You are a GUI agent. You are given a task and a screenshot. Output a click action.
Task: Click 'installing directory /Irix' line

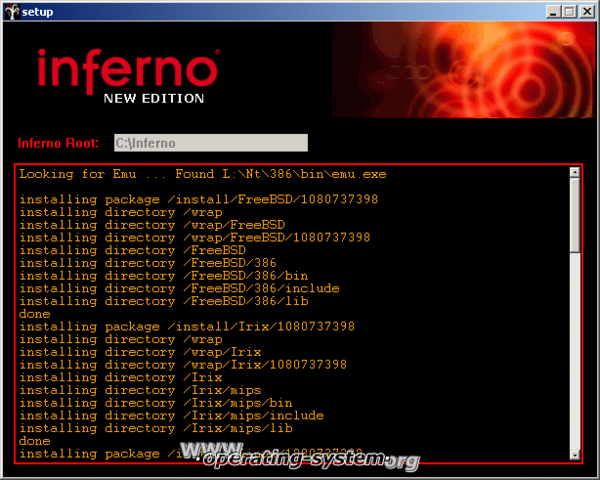pyautogui.click(x=121, y=377)
